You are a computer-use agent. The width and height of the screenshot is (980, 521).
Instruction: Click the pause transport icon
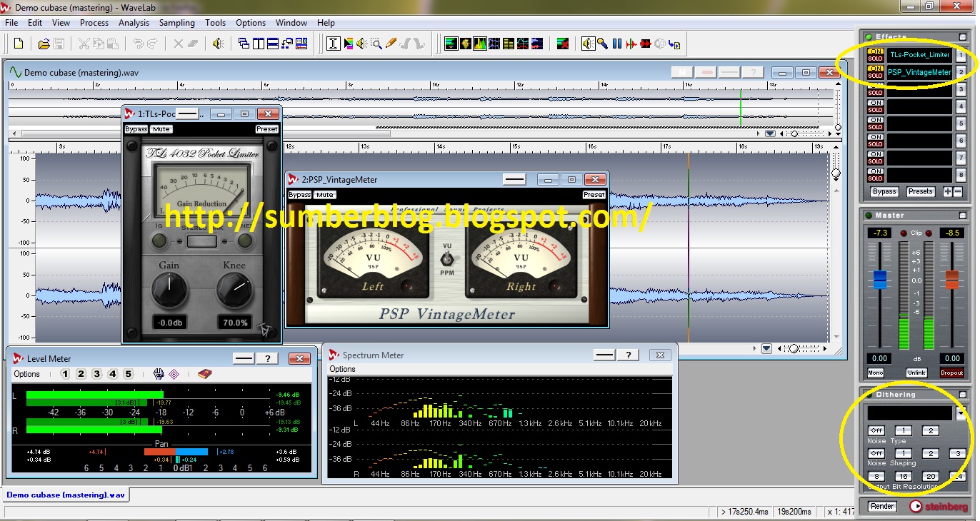click(617, 44)
